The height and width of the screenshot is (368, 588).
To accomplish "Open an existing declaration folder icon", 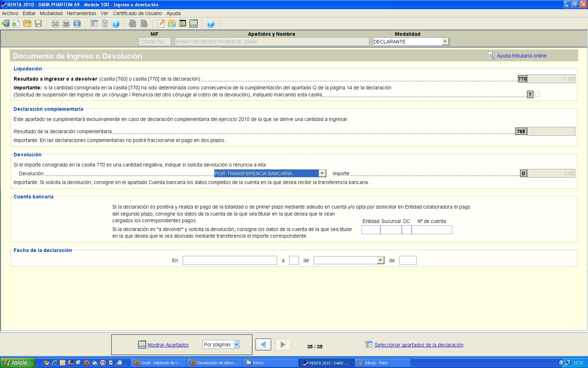I will [x=27, y=23].
